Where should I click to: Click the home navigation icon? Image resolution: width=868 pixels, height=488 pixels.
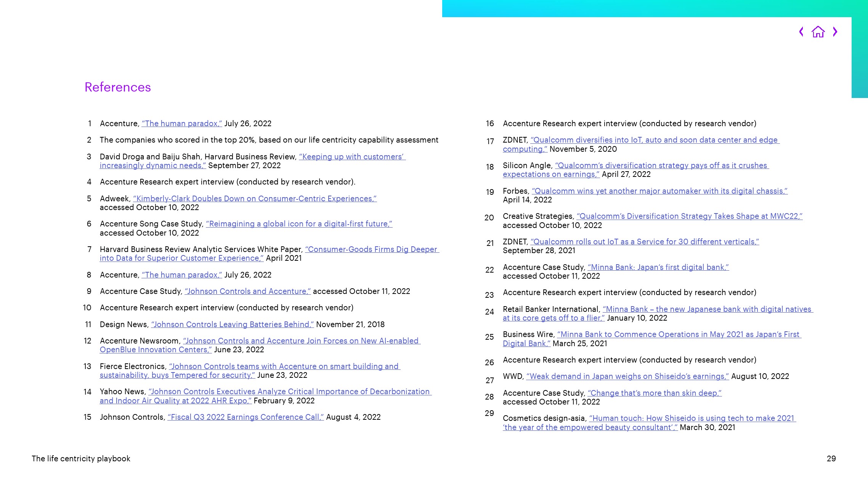pos(818,32)
